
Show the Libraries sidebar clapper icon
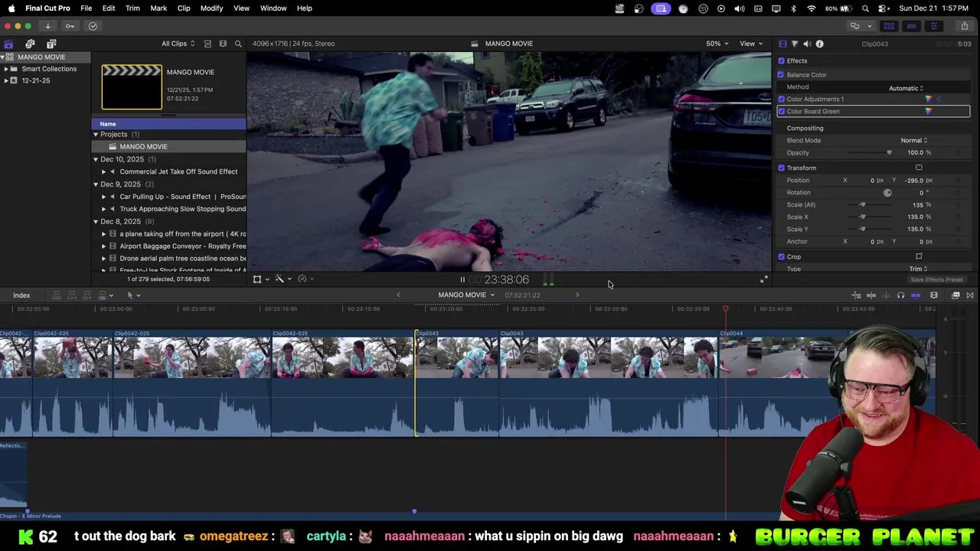8,44
